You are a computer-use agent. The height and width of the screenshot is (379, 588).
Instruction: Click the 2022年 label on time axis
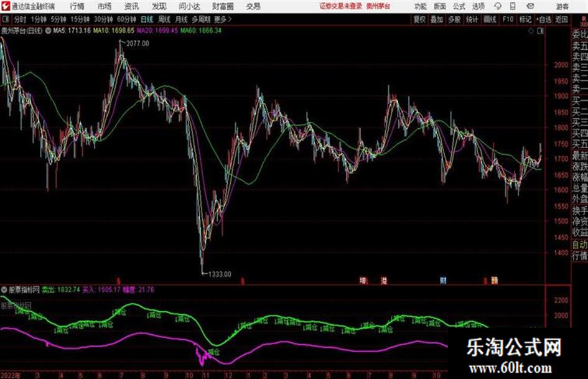tap(11, 375)
